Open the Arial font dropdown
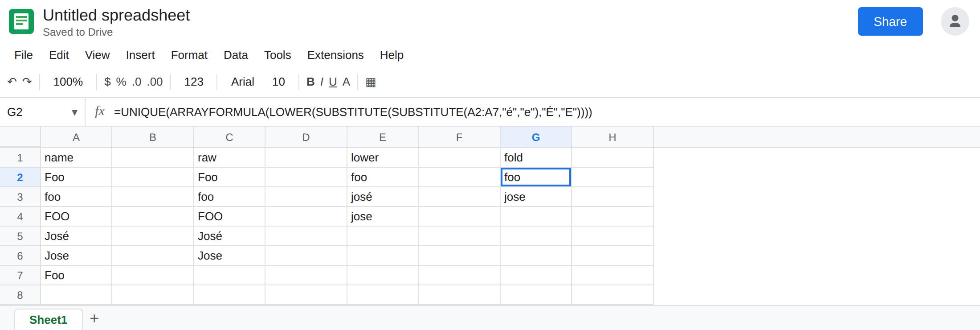This screenshot has height=330, width=980. pyautogui.click(x=242, y=82)
